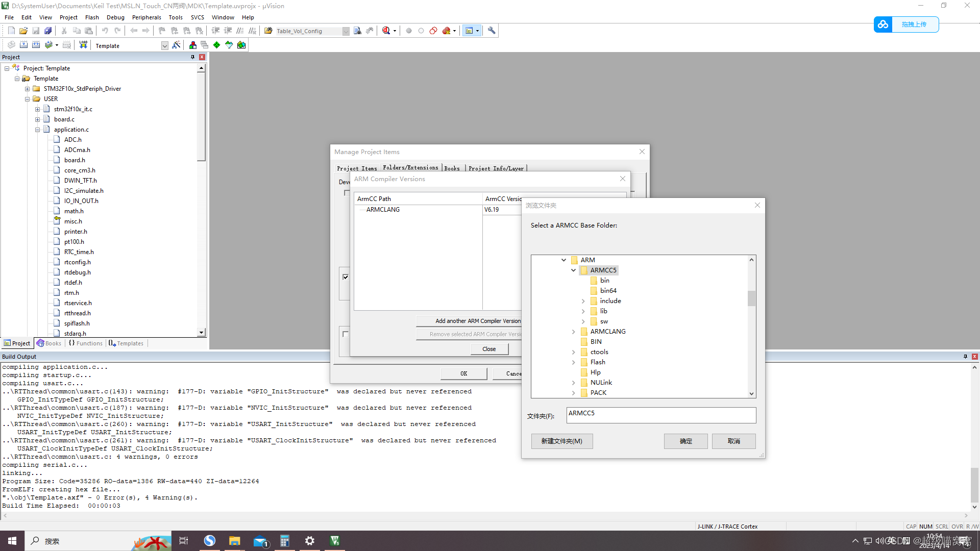This screenshot has height=551, width=980.
Task: Click the Undo arrow icon
Action: point(105,31)
